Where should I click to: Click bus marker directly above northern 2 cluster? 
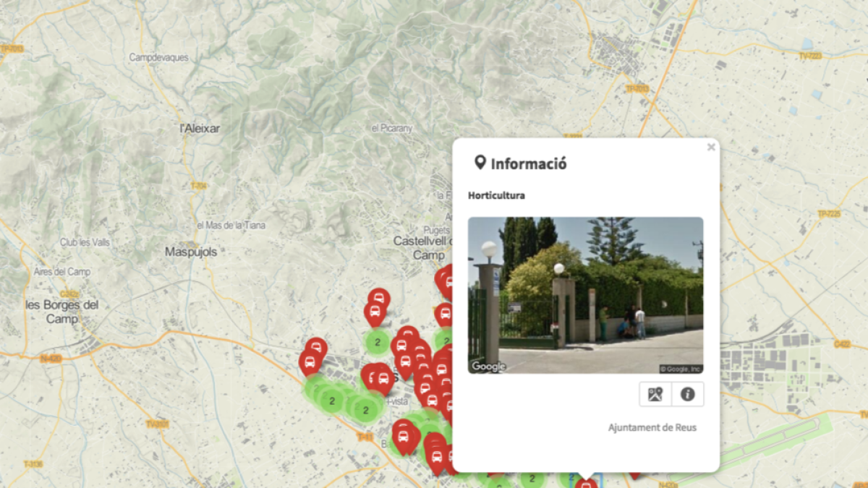[374, 313]
